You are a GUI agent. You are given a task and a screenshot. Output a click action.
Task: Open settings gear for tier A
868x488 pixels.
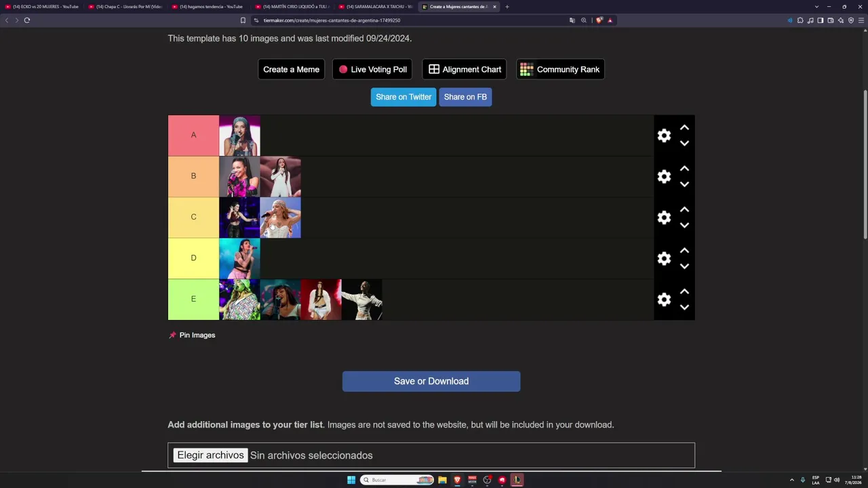664,136
